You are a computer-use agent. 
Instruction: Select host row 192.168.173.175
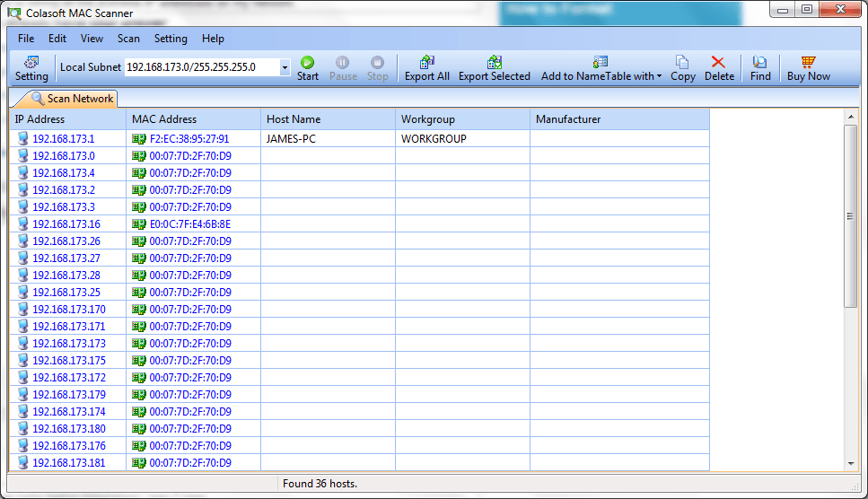pyautogui.click(x=359, y=361)
